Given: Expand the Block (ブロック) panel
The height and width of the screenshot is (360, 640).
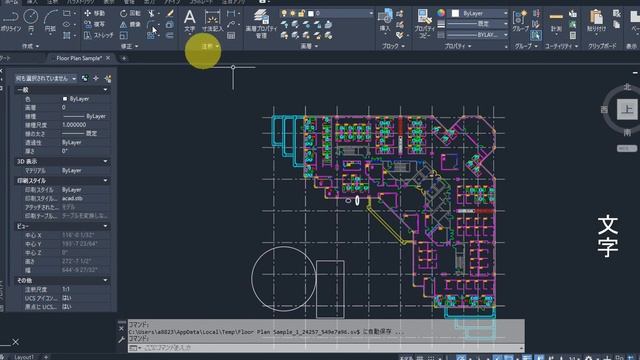Looking at the screenshot, I should coord(393,46).
